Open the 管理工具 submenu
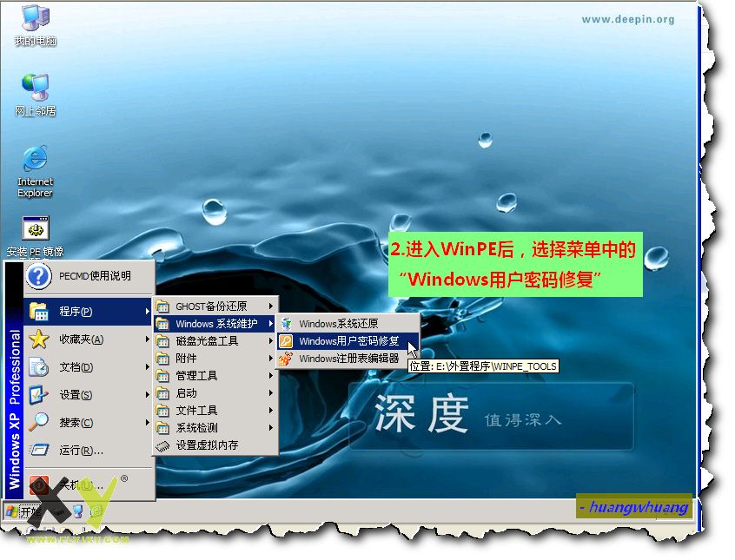Screen dimensions: 735x560 [215, 376]
